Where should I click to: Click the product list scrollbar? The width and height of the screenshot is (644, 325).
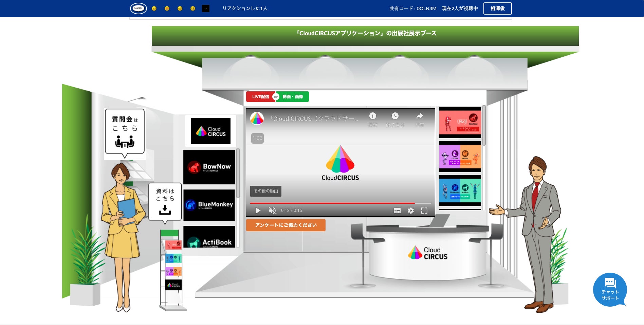point(238,173)
